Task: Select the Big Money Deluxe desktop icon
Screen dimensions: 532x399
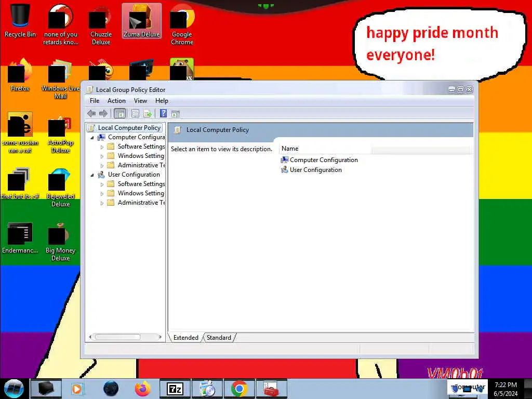Action: (60, 242)
